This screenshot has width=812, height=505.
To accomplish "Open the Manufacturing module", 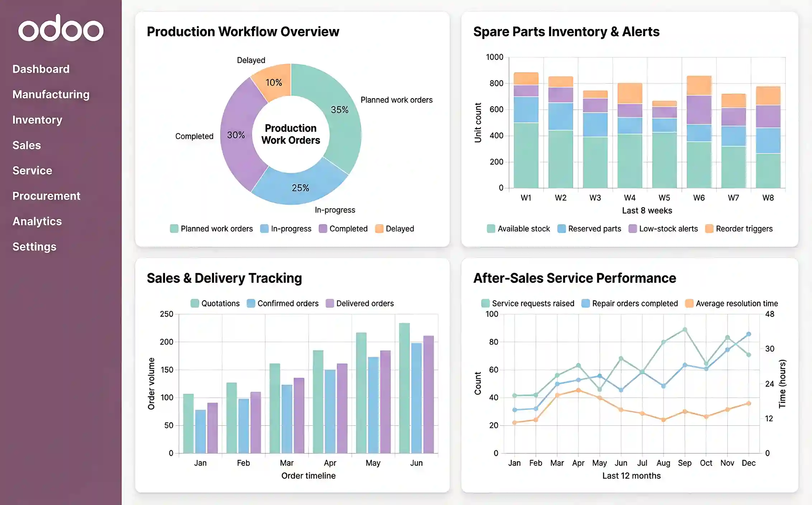I will (51, 94).
